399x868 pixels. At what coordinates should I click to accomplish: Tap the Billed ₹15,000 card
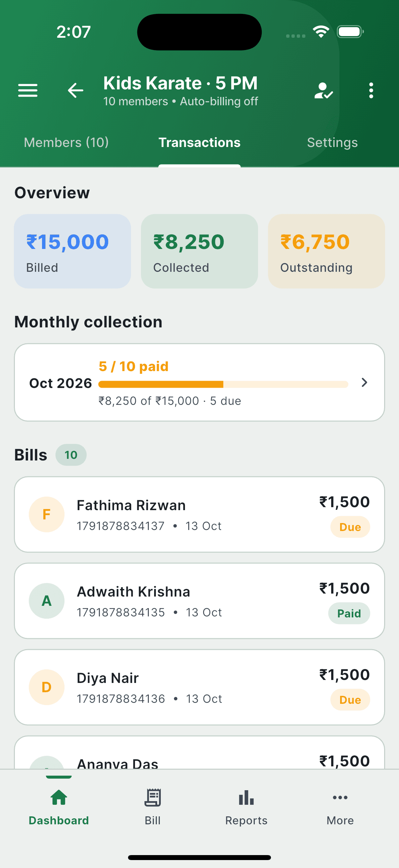tap(72, 251)
